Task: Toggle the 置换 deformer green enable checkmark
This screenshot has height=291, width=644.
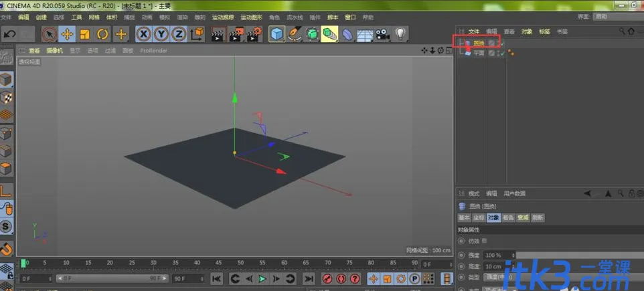Action: [x=502, y=43]
